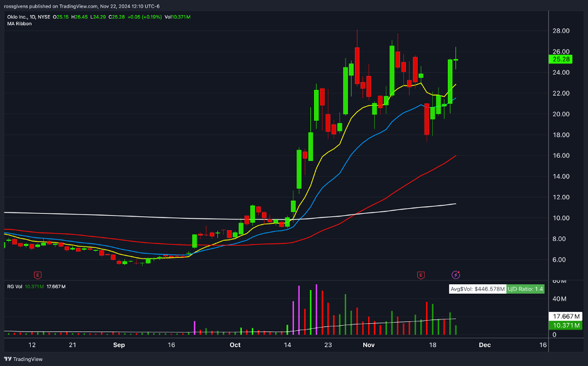The height and width of the screenshot is (366, 588).
Task: Click the 10.00 price axis label
Action: 561,218
